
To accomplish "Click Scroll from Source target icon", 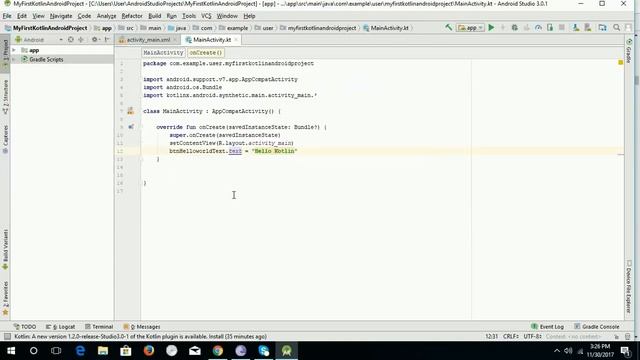I will pyautogui.click(x=71, y=40).
